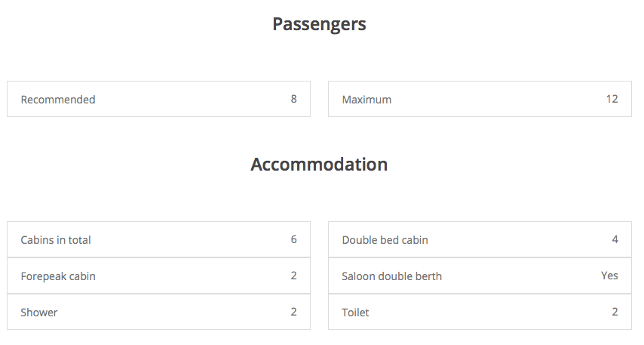Viewport: 644px width, 345px height.
Task: Click the Toilet label text
Action: click(355, 313)
